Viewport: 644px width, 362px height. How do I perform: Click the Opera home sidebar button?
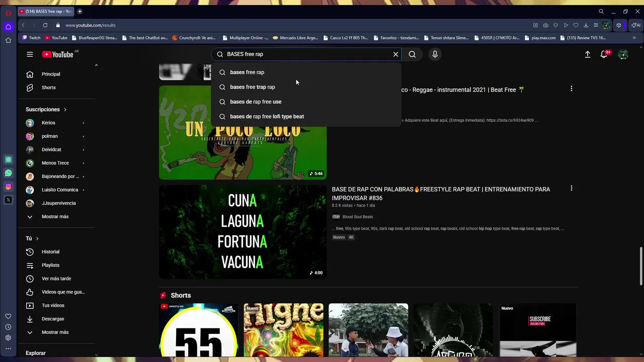click(x=8, y=27)
